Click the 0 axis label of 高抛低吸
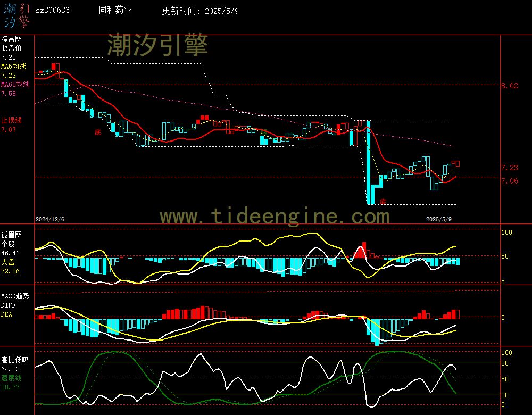The image size is (532, 415). (503, 404)
